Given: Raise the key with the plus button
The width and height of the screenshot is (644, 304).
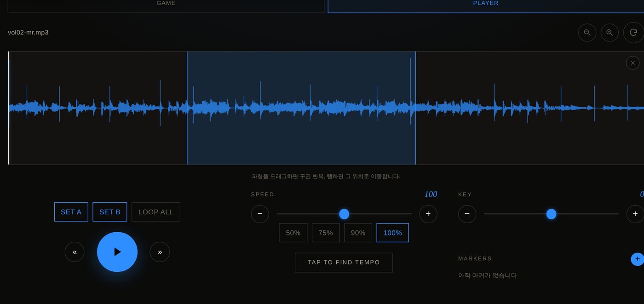Looking at the screenshot, I should [x=635, y=214].
